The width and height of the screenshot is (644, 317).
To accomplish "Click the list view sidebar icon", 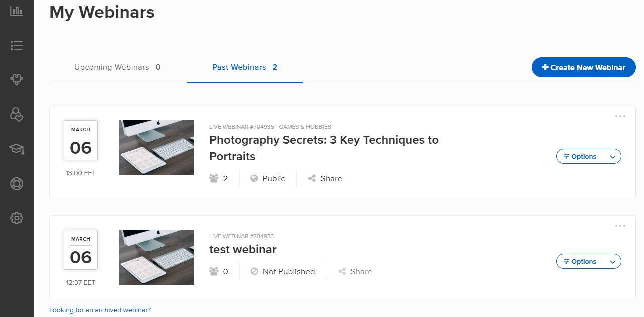I will pos(17,45).
